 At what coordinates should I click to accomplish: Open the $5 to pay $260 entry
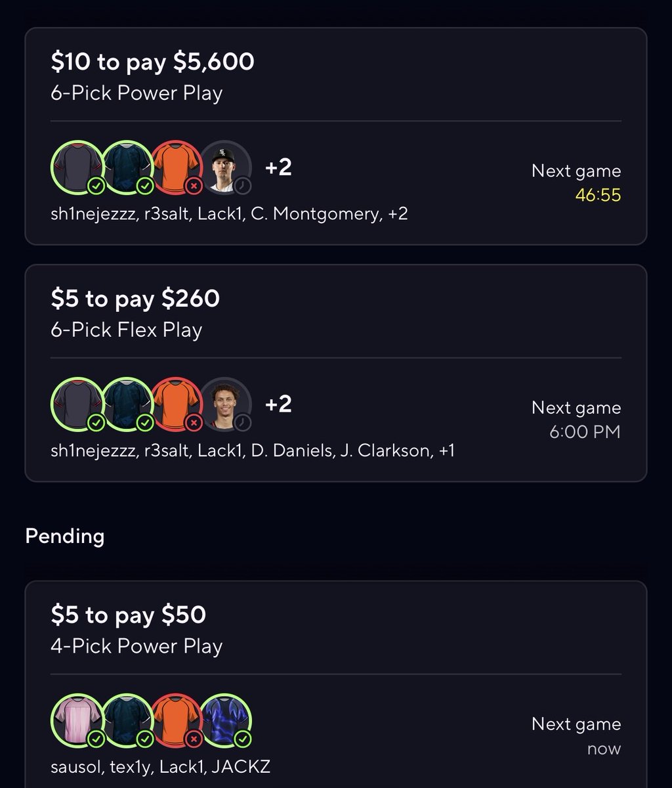[x=336, y=373]
